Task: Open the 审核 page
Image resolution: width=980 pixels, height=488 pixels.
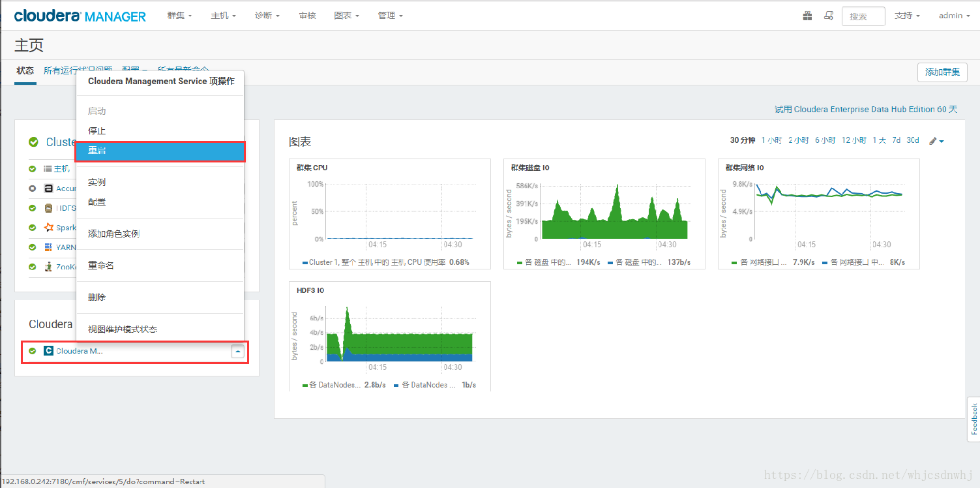Action: click(307, 16)
